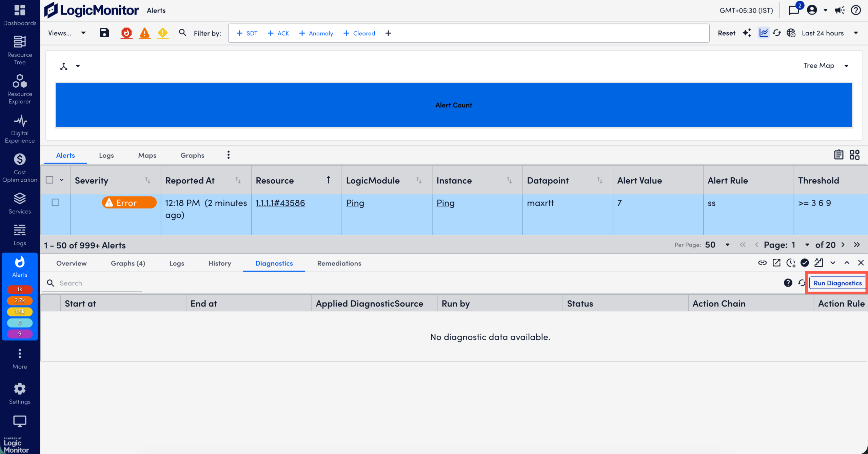
Task: Open Diagnostics help icon
Action: (x=788, y=283)
